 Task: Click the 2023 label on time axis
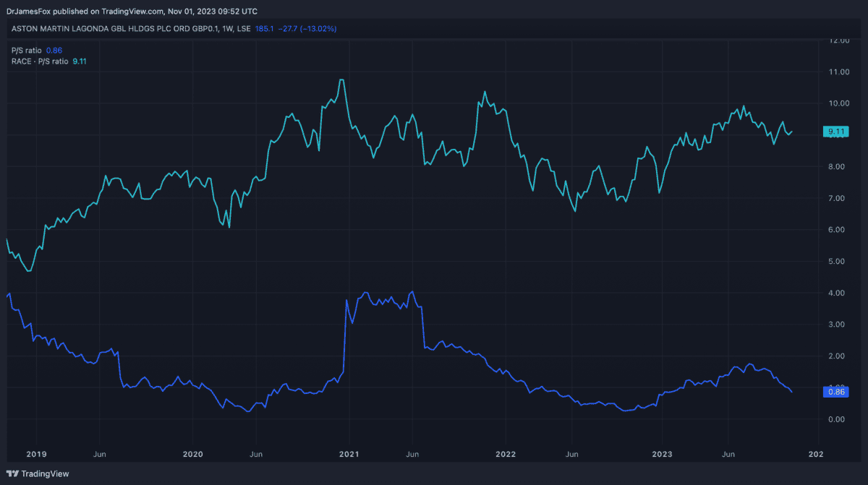pyautogui.click(x=663, y=454)
